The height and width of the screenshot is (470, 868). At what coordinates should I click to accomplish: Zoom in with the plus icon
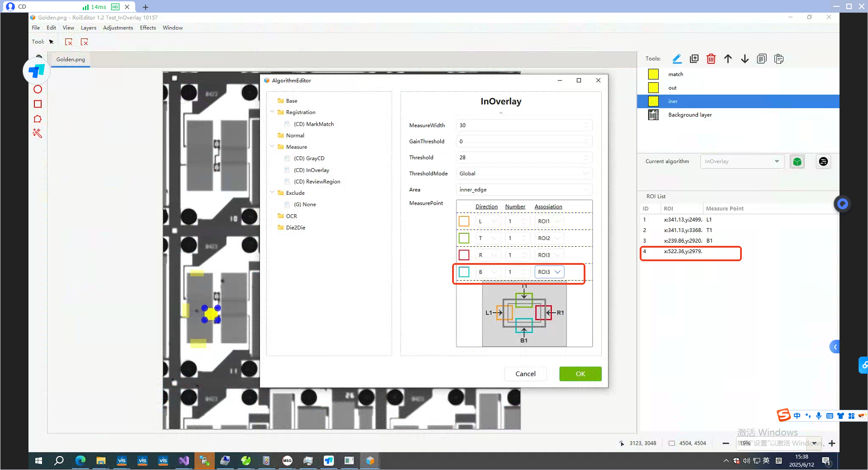(x=832, y=443)
